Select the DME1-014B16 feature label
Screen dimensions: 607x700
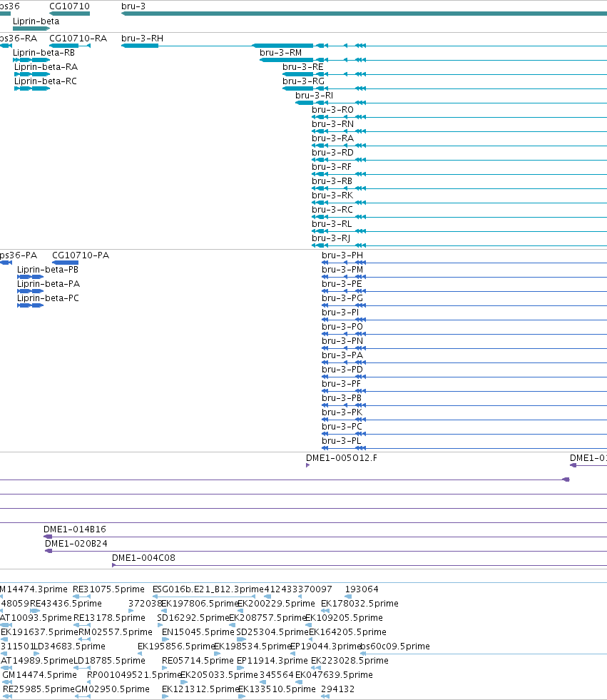(74, 529)
